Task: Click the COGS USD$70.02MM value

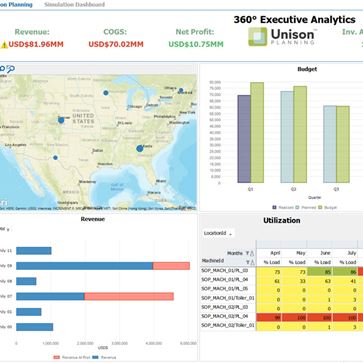Action: (116, 44)
